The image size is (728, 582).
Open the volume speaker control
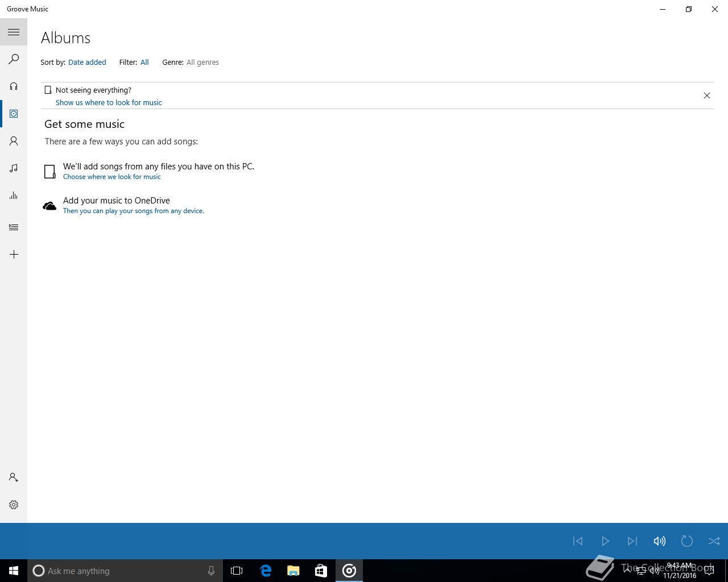point(660,541)
